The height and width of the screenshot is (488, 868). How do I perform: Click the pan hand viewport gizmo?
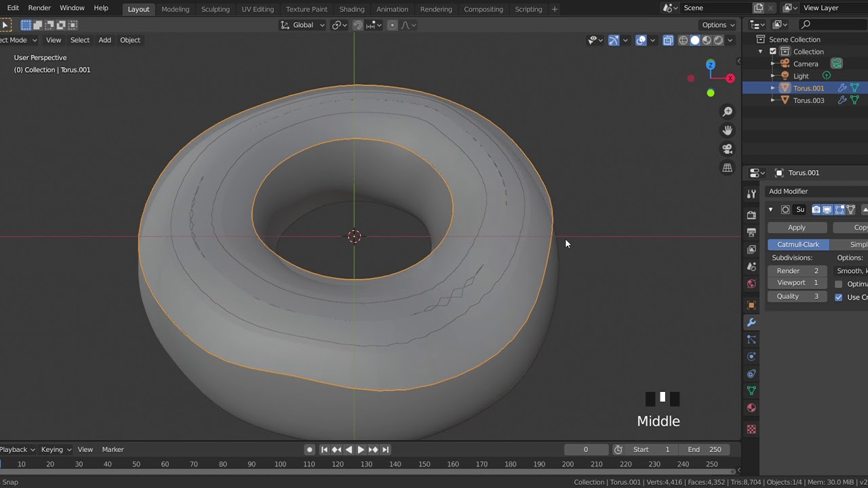click(728, 130)
